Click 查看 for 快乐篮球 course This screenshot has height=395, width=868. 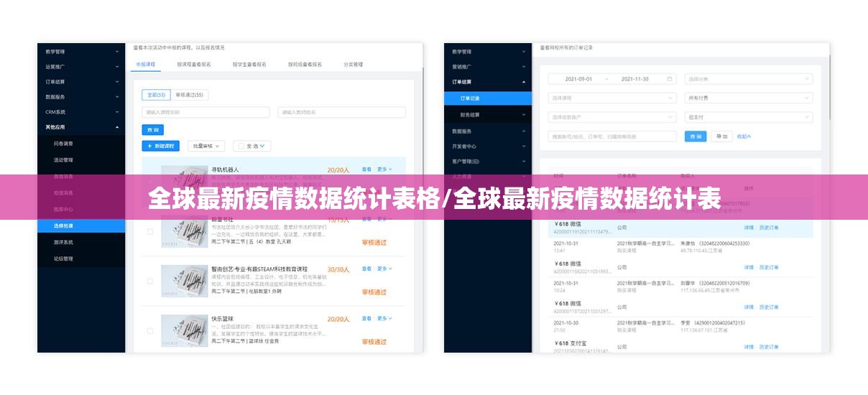[366, 318]
